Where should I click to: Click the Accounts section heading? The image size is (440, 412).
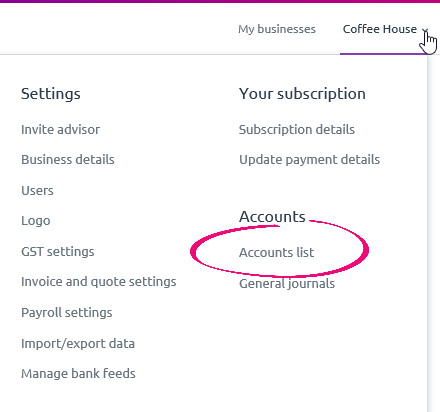point(272,217)
